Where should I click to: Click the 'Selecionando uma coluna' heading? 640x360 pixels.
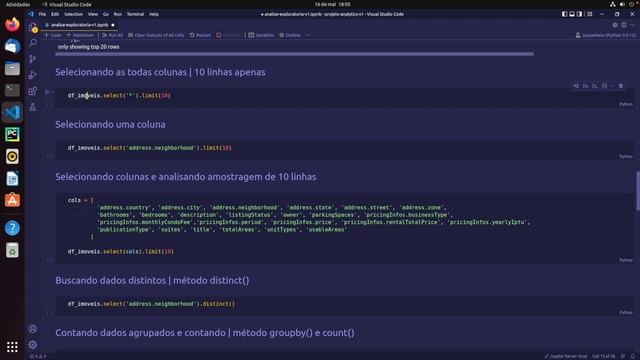(x=110, y=124)
